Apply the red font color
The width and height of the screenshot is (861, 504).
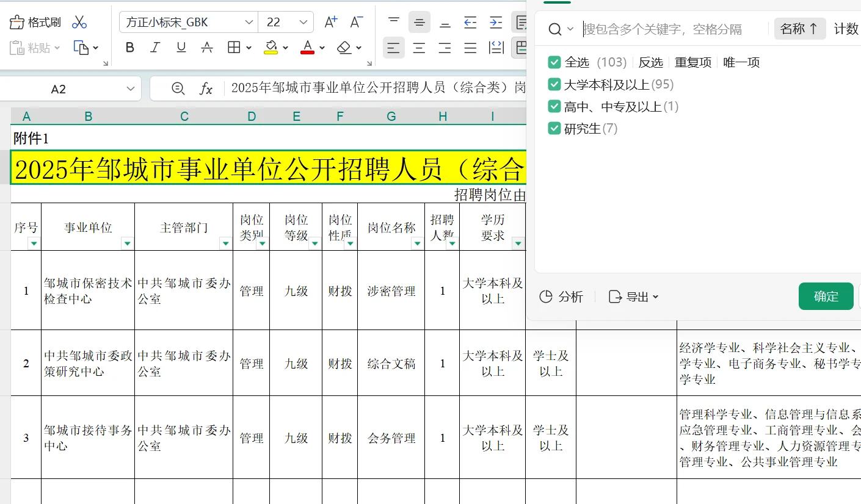point(307,47)
